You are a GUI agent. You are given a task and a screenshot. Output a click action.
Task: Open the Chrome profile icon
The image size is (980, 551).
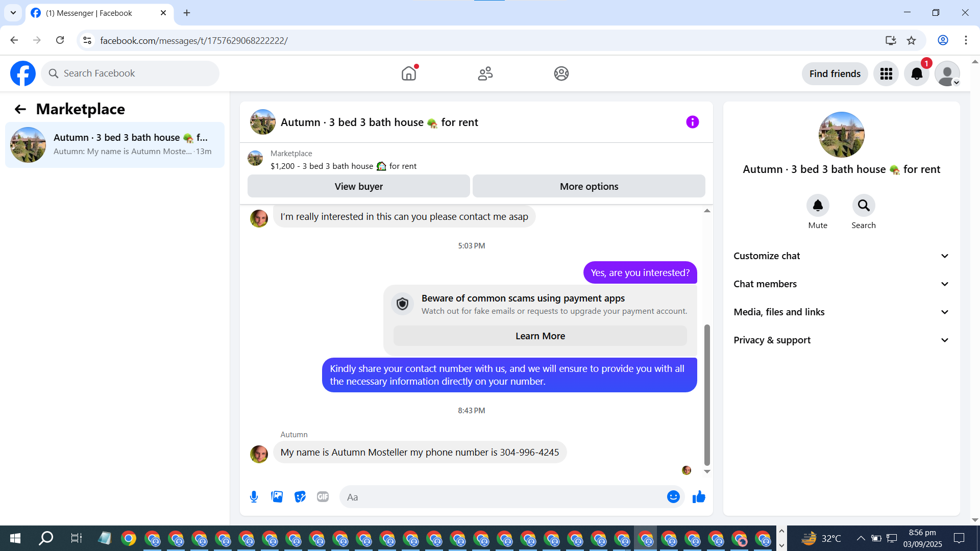click(943, 40)
